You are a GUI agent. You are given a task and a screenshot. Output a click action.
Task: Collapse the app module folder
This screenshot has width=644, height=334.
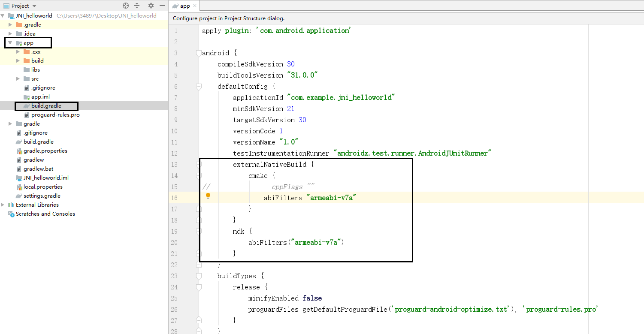coord(10,43)
